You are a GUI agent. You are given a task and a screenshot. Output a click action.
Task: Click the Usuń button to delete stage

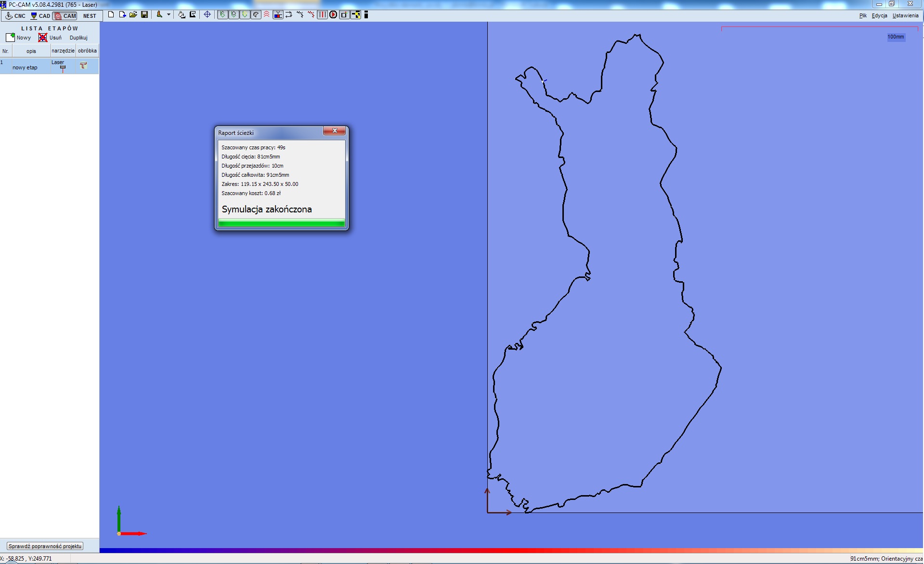tap(55, 38)
